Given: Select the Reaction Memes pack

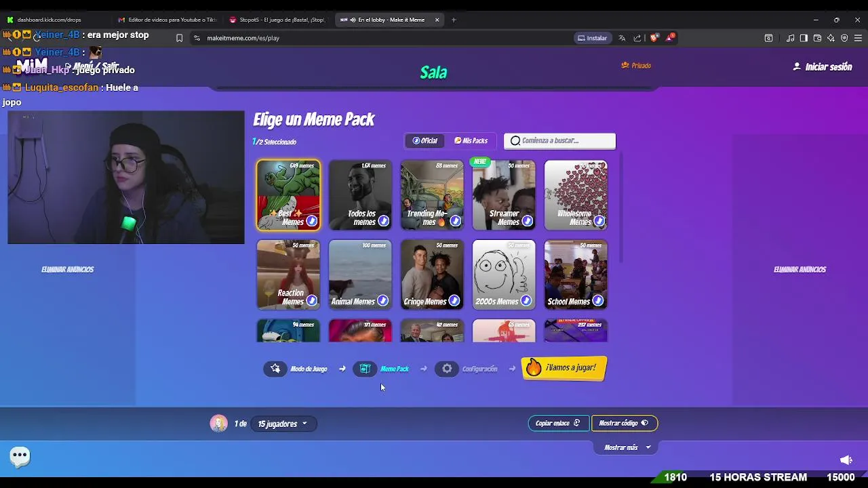Looking at the screenshot, I should click(288, 274).
